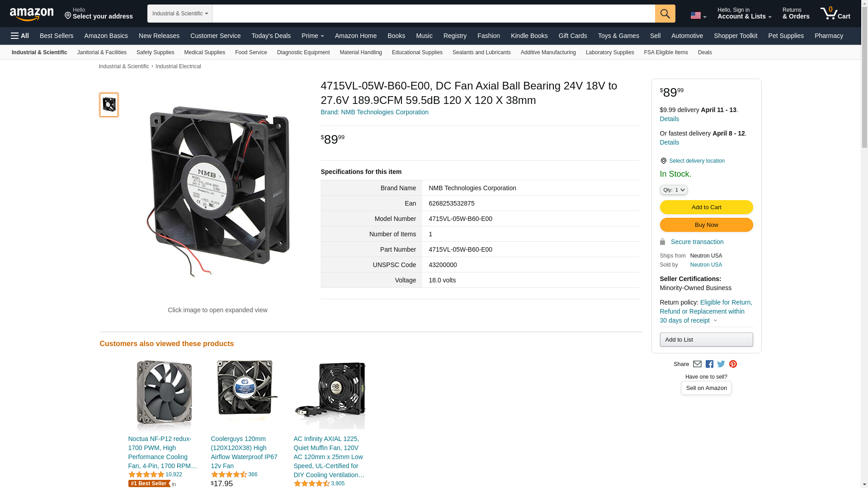Share product via email icon
The image size is (868, 488).
click(697, 364)
